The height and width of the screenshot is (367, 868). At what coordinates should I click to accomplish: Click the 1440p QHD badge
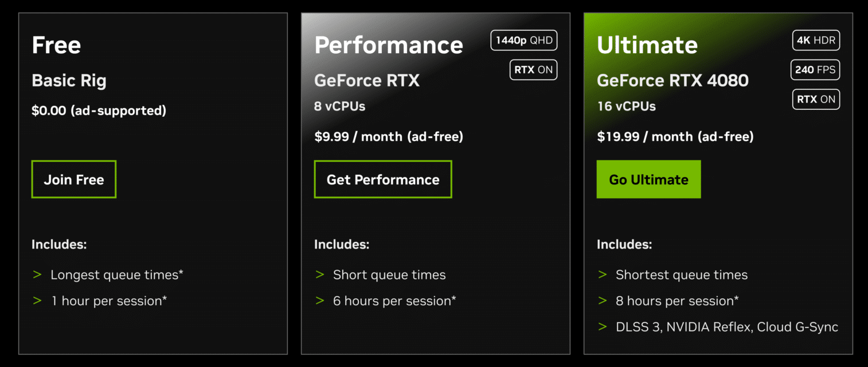tap(524, 41)
